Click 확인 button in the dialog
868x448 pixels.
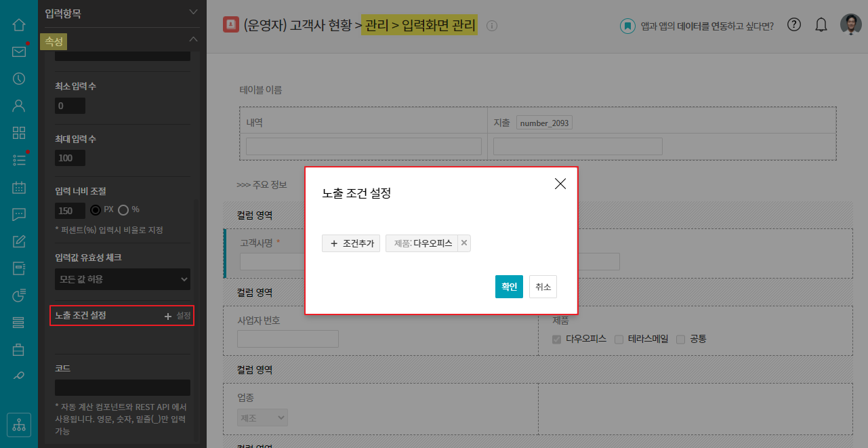[509, 287]
